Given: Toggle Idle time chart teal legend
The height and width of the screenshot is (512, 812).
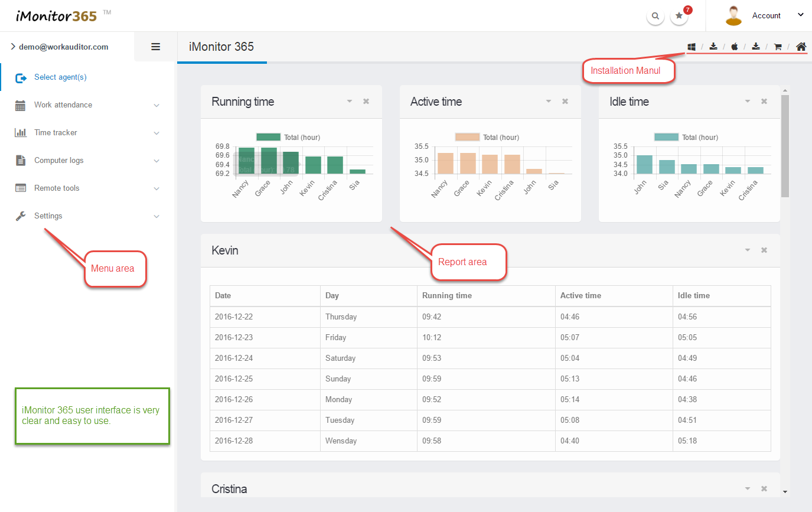Looking at the screenshot, I should [x=666, y=137].
